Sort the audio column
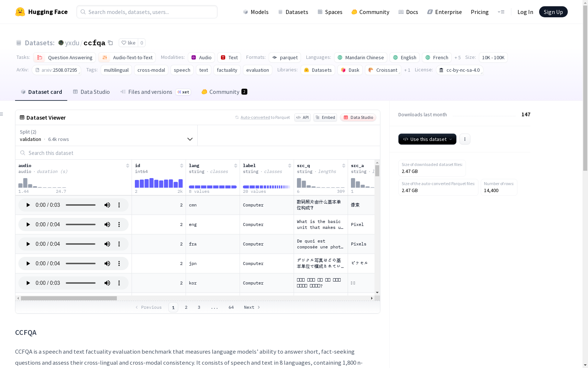This screenshot has height=368, width=588. click(128, 166)
